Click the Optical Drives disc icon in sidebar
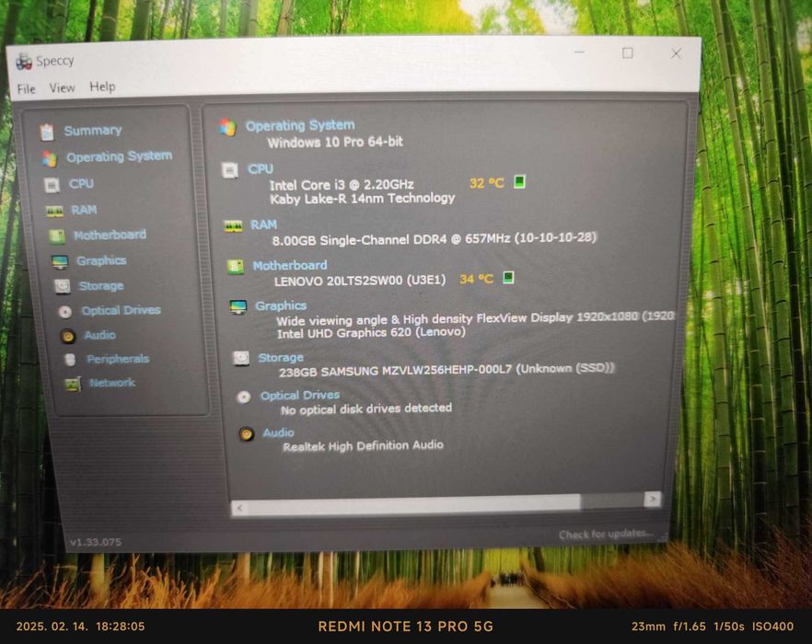Viewport: 812px width, 644px height. pyautogui.click(x=65, y=312)
